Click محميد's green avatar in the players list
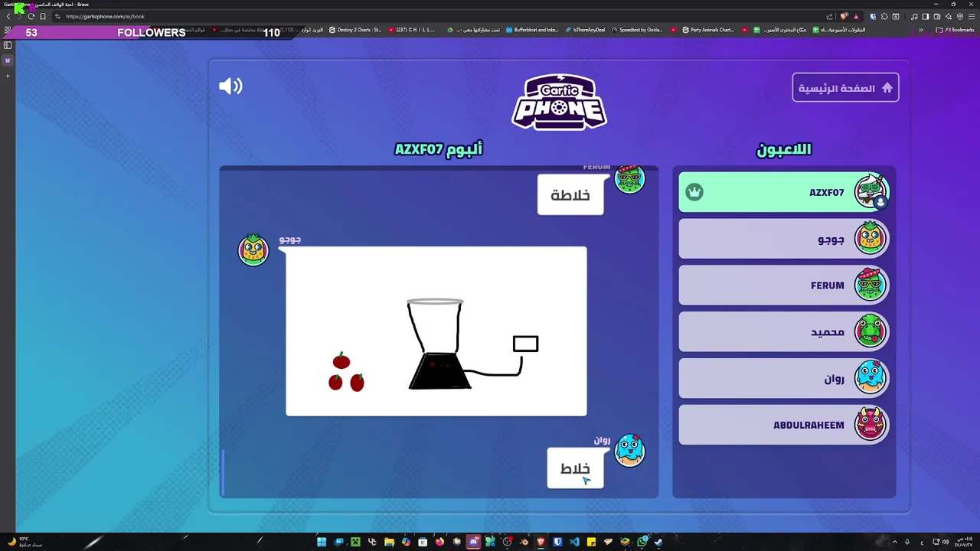The image size is (980, 551). [x=871, y=331]
